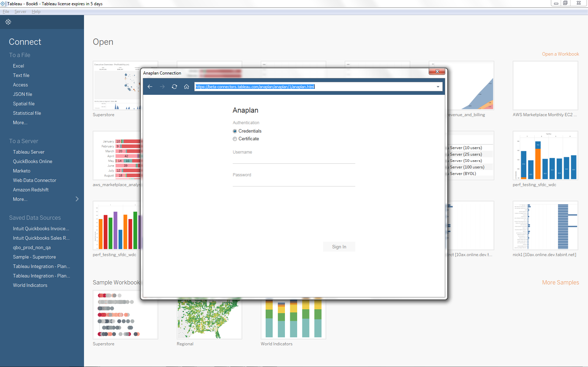Screen dimensions: 588x367
Task: Open nick1 [10ax.online.dev.tabint.net] workbook thumbnail
Action: pos(545,225)
